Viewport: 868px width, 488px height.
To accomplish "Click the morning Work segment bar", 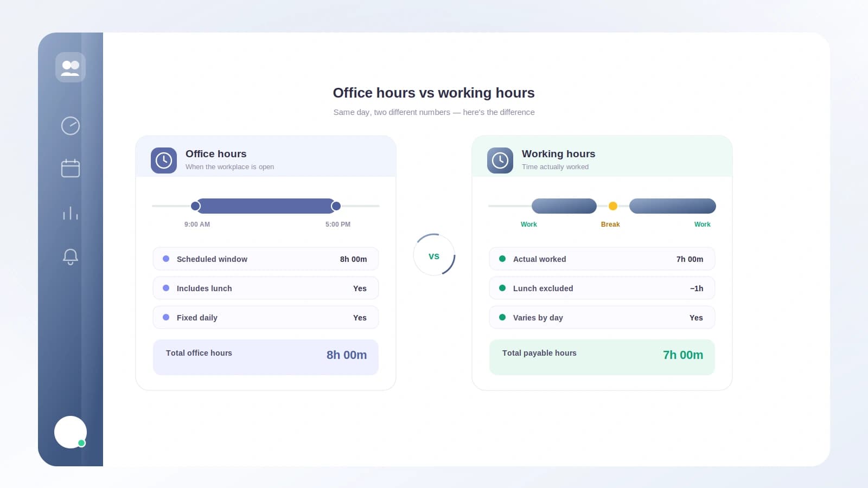I will tap(564, 206).
